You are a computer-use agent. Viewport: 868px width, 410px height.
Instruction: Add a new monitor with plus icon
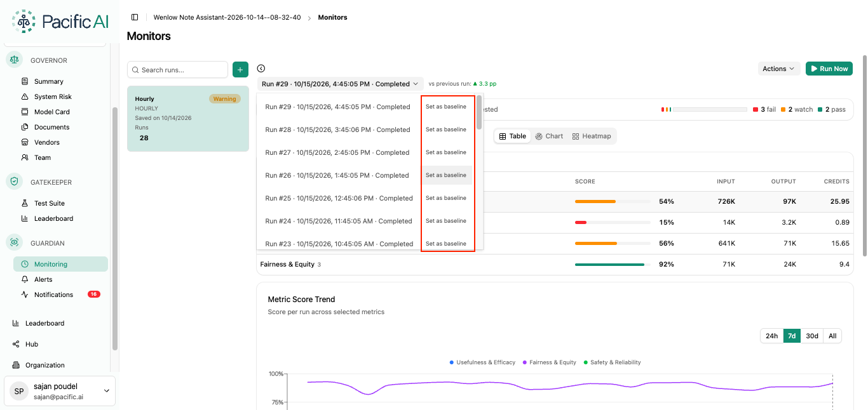pos(240,70)
